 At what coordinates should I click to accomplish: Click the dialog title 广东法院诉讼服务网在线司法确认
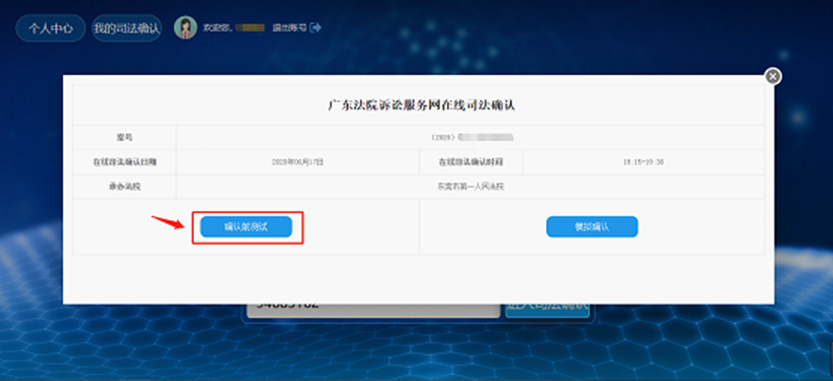tap(422, 105)
